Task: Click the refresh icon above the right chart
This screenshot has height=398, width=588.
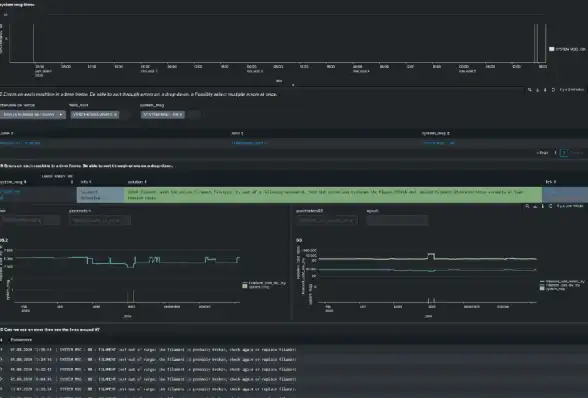Action: coord(550,206)
